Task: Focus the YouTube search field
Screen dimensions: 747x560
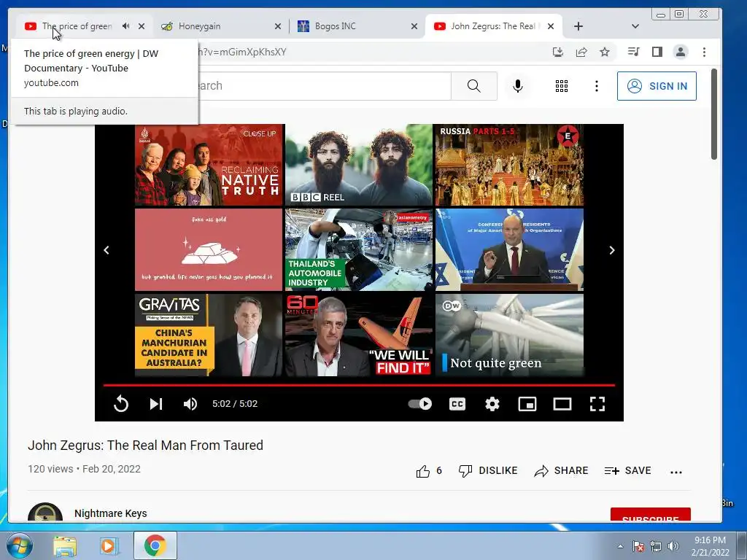Action: coord(324,86)
